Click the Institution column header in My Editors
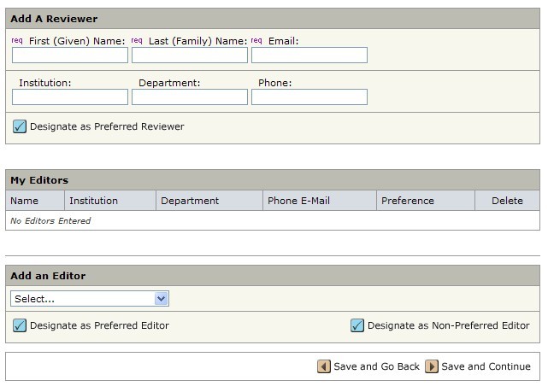This screenshot has width=548, height=392. (94, 201)
